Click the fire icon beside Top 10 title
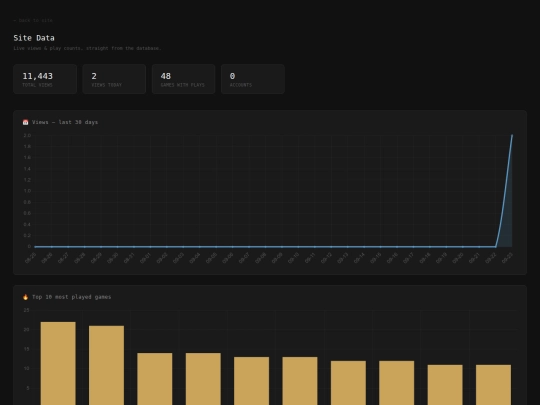Viewport: 540px width, 405px height. [25, 297]
